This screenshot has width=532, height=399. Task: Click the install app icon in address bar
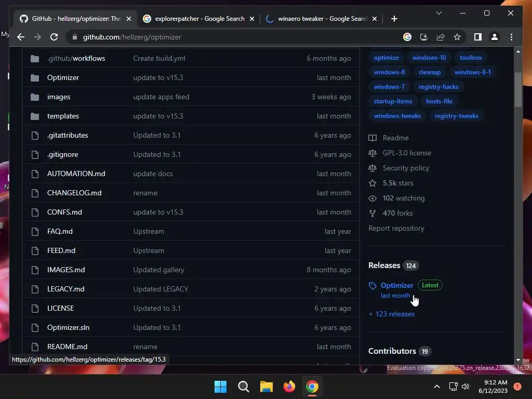(x=424, y=37)
